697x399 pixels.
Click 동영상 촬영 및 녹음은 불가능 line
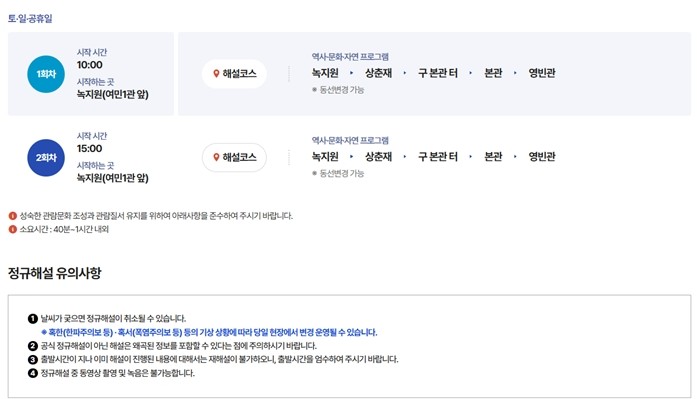(x=118, y=373)
